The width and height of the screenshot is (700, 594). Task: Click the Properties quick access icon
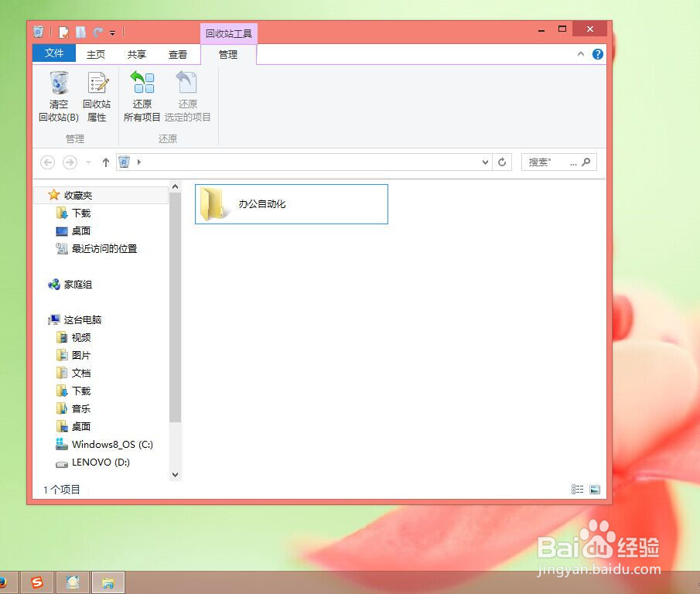click(x=64, y=32)
